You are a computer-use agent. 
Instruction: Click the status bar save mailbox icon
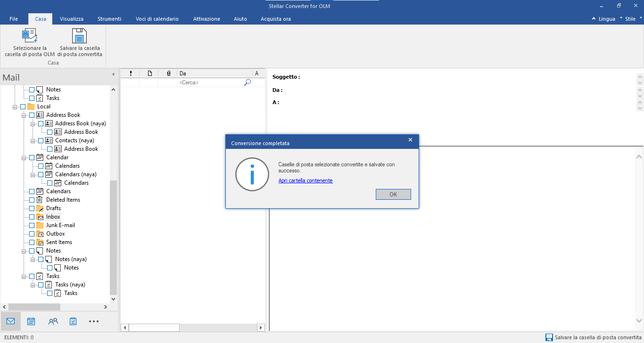coord(549,337)
